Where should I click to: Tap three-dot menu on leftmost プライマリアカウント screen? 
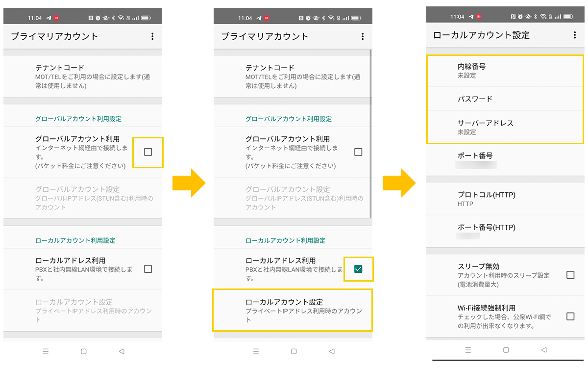152,37
